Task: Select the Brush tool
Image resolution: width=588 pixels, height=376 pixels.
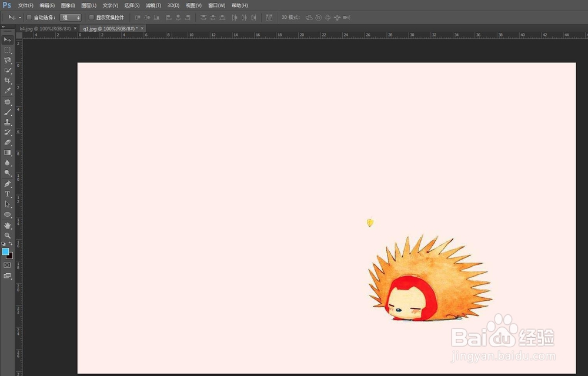Action: pos(7,112)
